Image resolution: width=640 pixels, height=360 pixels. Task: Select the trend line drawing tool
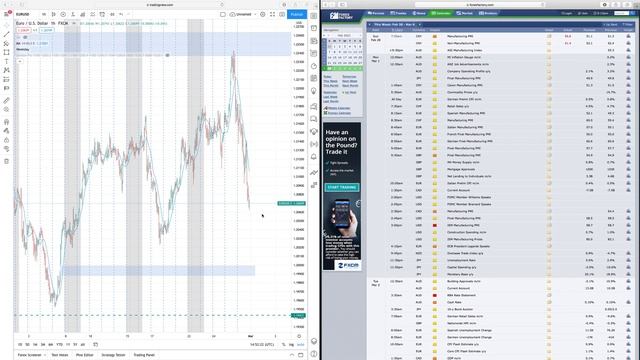(6, 34)
